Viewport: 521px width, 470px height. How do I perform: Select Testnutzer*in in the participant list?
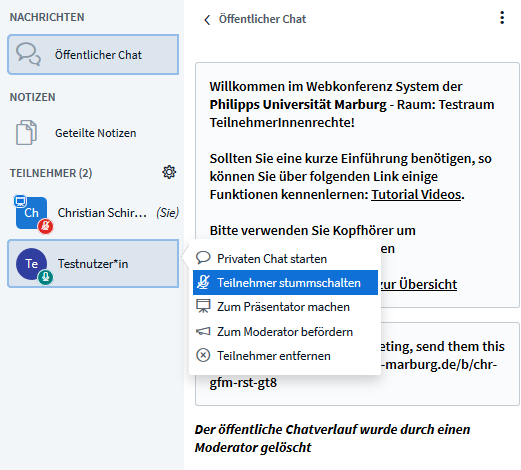coord(93,263)
